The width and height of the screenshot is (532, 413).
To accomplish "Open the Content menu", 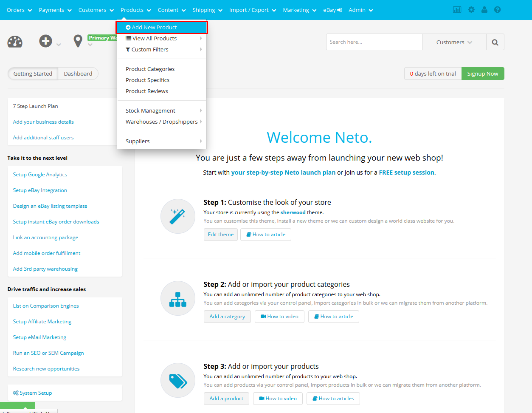I will 172,10.
